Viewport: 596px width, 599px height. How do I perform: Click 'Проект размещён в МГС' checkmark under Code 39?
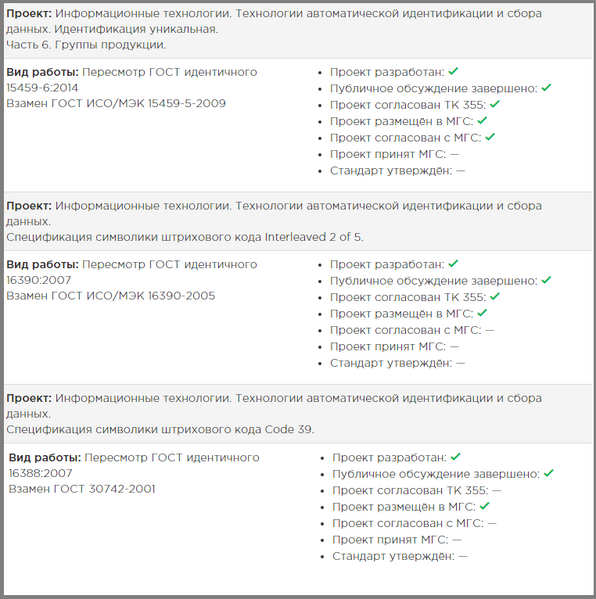click(484, 506)
